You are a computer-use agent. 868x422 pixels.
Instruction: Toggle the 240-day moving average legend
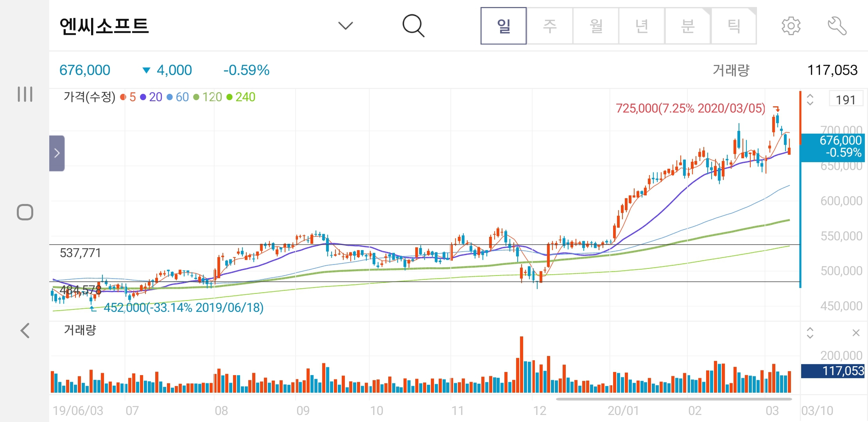(x=241, y=97)
